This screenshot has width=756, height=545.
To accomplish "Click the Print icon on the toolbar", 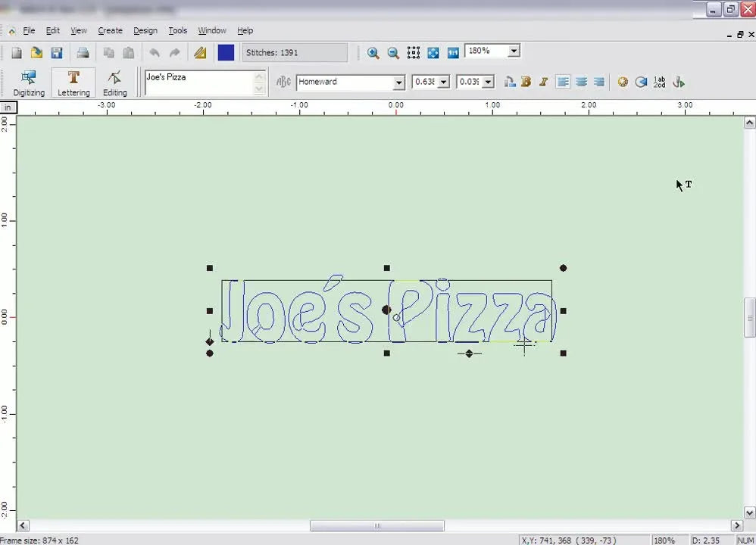I will [81, 52].
